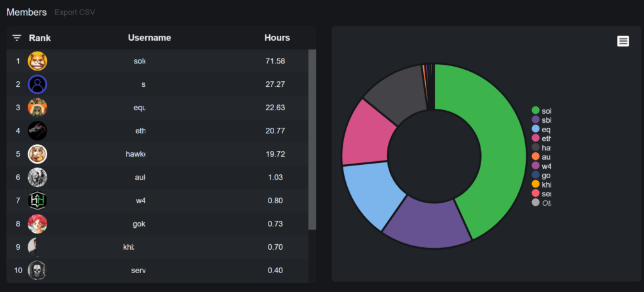Click the 71.58 hours value
Image resolution: width=644 pixels, height=292 pixels.
pos(275,61)
